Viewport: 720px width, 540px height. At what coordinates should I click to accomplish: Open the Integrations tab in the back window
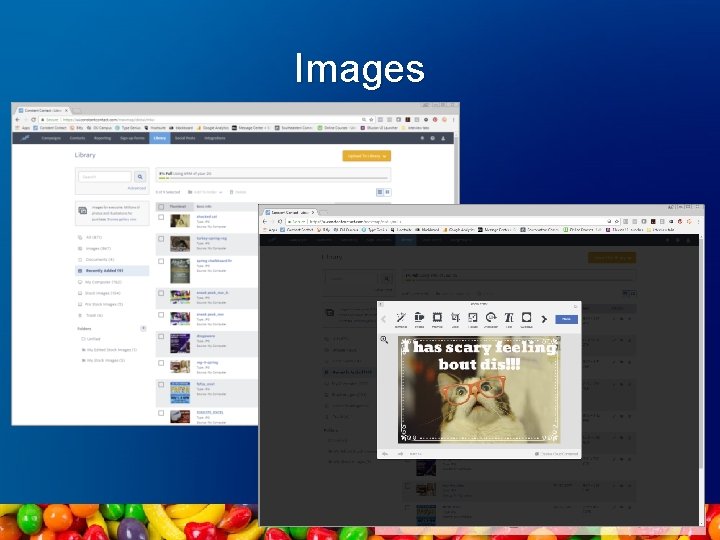pos(214,138)
